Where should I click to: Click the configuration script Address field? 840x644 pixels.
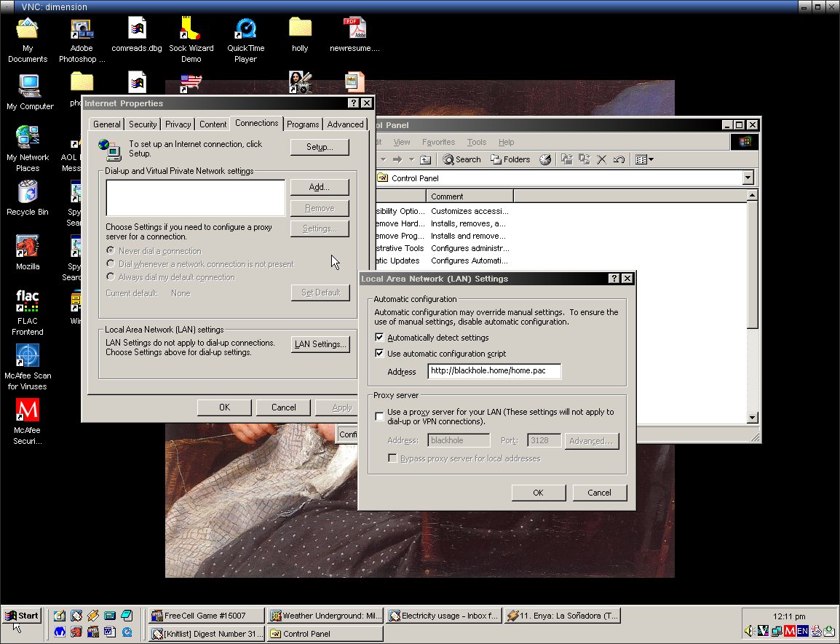494,371
